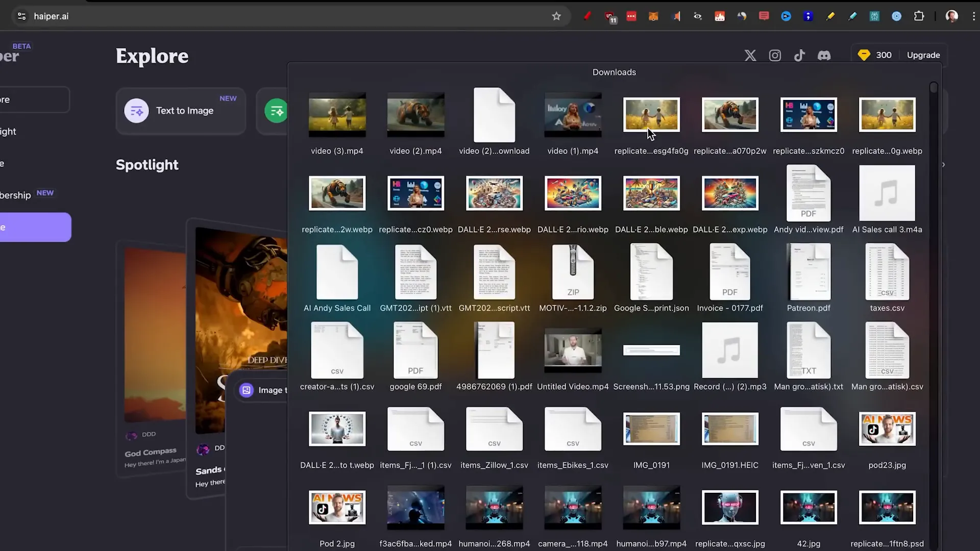Open the MetaMask fox extension icon
Screen dimensions: 980x551
point(653,16)
